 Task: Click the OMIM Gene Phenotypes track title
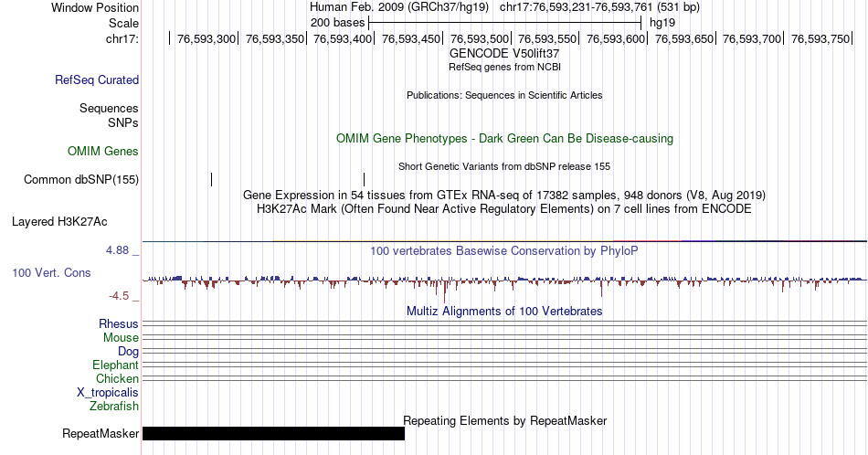[x=505, y=138]
